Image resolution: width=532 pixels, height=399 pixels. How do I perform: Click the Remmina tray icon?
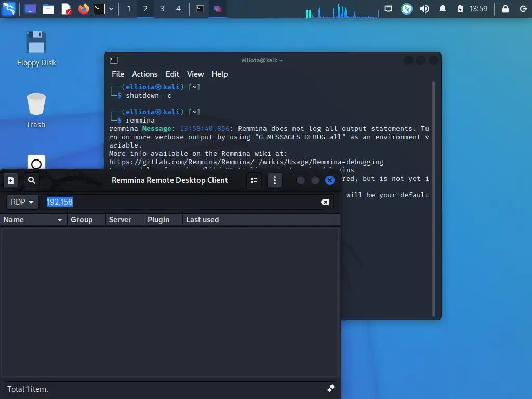pos(407,9)
